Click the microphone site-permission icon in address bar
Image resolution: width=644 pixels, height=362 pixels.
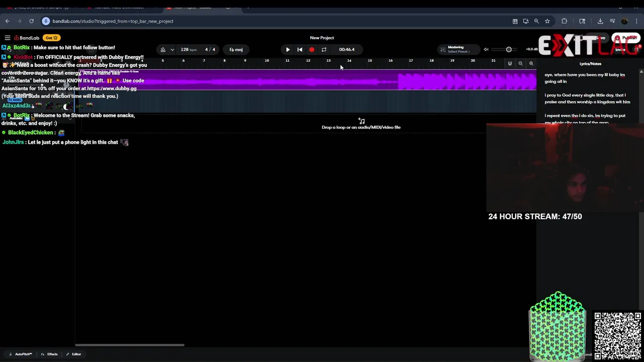coord(46,21)
